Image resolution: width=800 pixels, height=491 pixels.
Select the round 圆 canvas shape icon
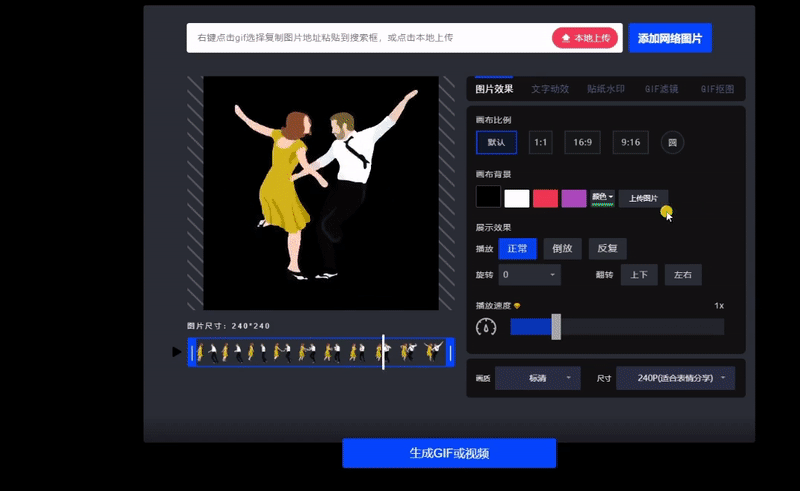[x=672, y=142]
